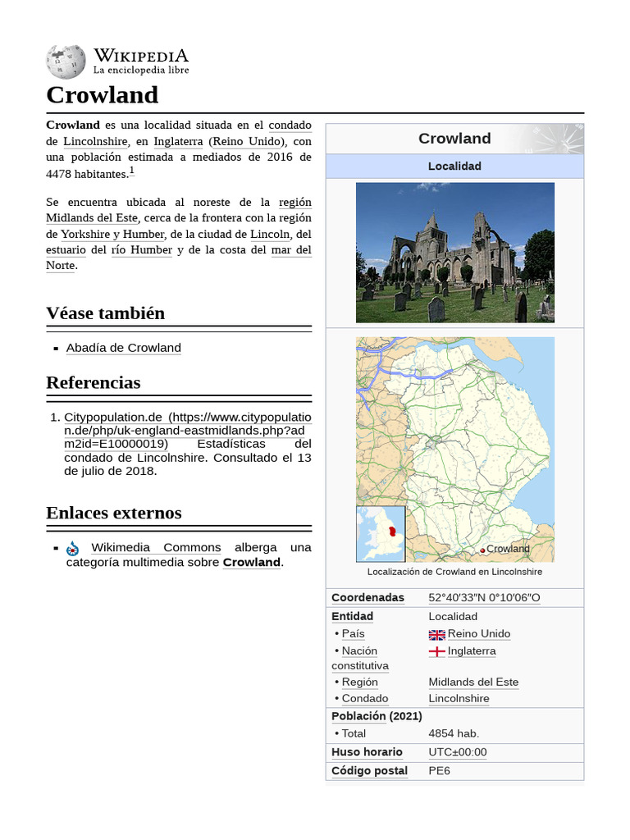Click the Wikipedia globe logo

click(x=66, y=62)
